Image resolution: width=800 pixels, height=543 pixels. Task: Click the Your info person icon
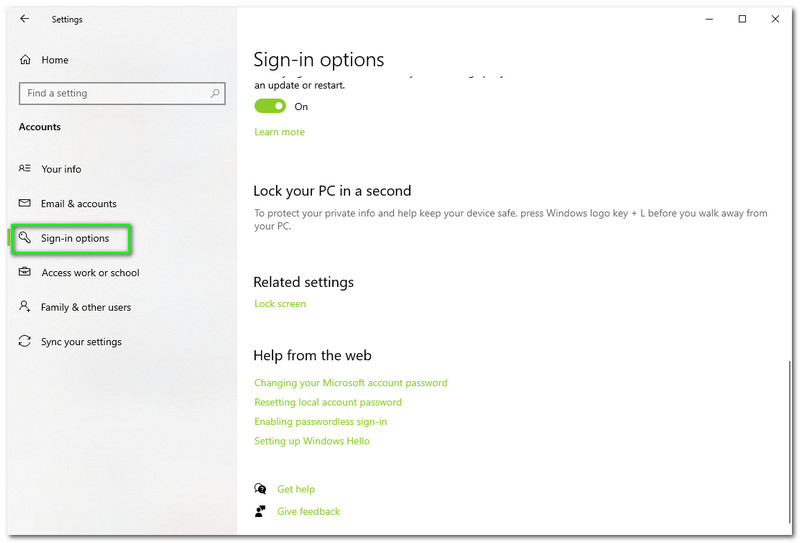click(x=25, y=169)
